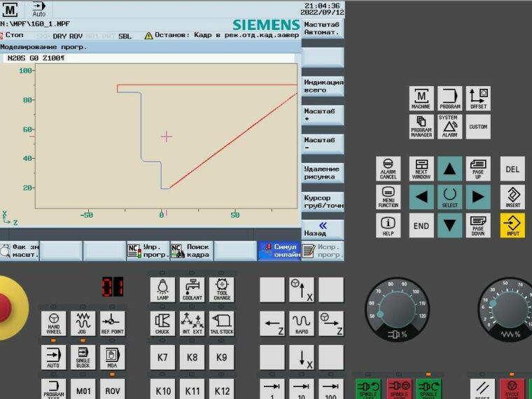Screen dimensions: 532x399
Task: Click the cursor down arrow key
Action: pyautogui.click(x=449, y=225)
